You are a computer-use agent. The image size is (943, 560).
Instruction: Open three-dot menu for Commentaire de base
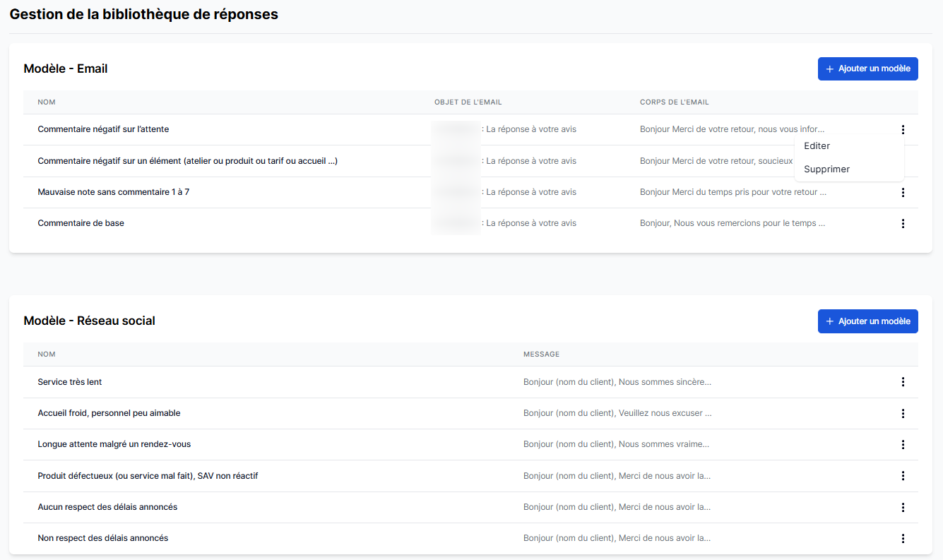coord(903,223)
